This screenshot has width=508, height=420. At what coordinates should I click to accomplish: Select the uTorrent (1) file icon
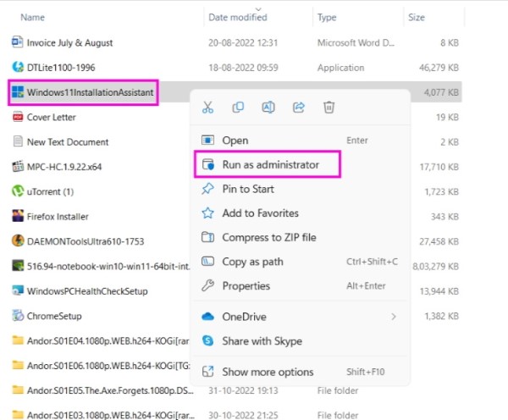(18, 191)
